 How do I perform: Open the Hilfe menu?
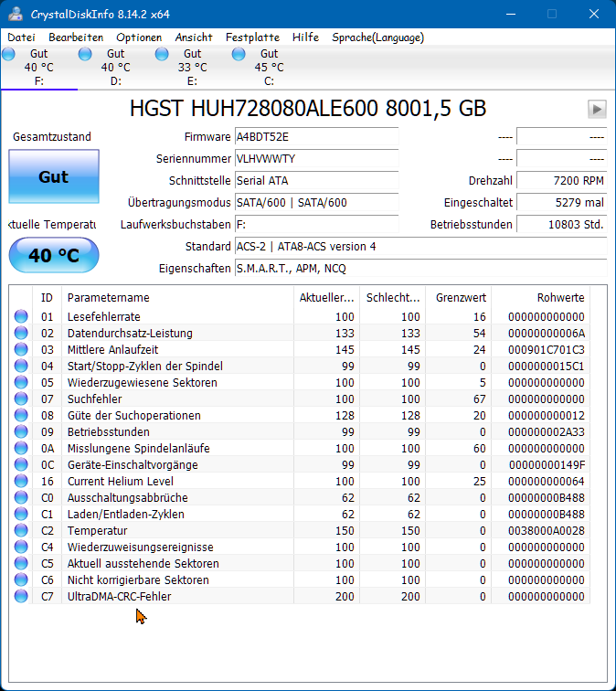pyautogui.click(x=305, y=37)
